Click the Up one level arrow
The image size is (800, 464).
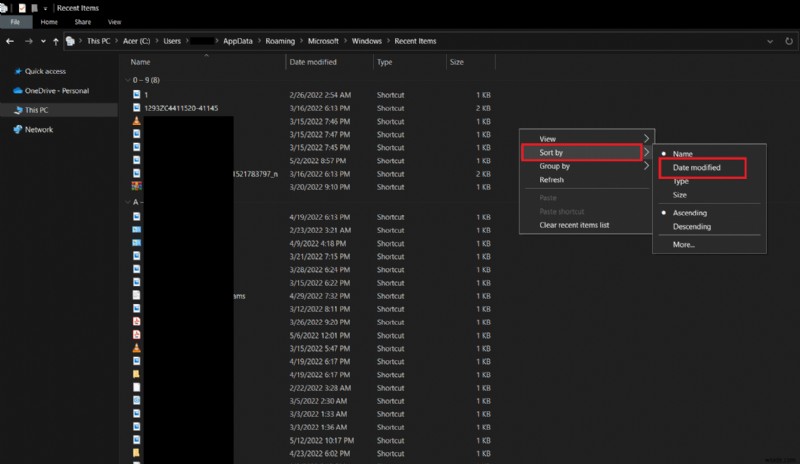click(56, 41)
